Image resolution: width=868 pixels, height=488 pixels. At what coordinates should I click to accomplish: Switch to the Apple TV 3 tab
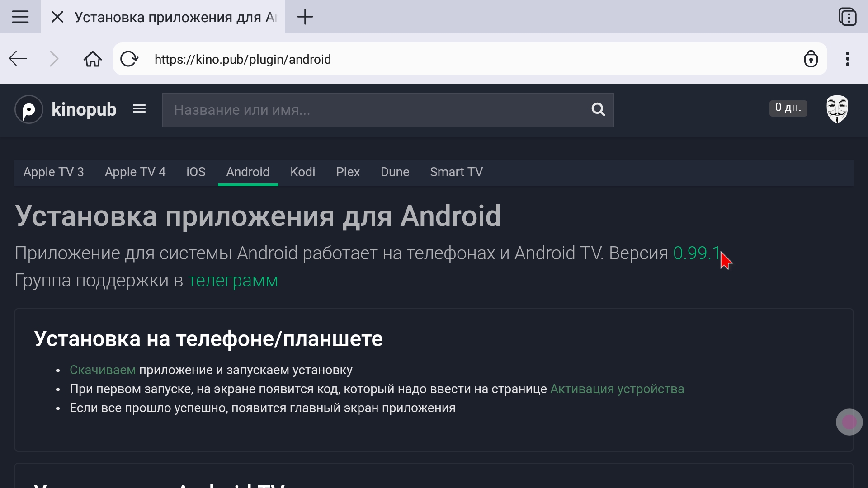tap(54, 172)
